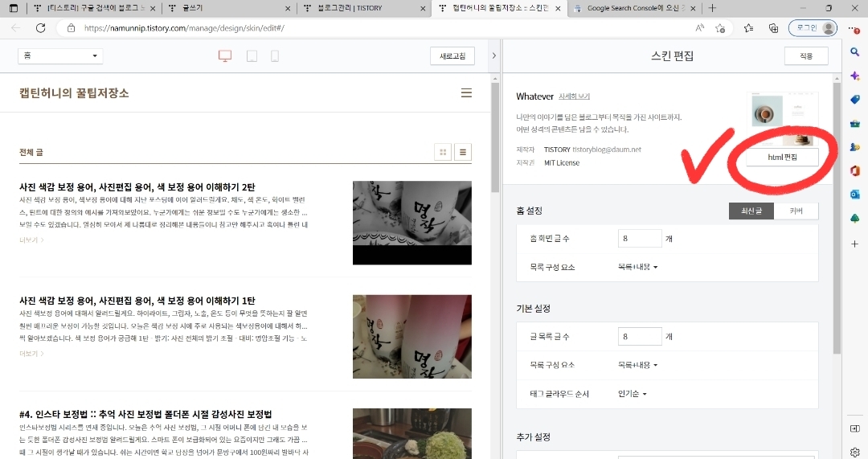Open the favorites list icon

[748, 27]
